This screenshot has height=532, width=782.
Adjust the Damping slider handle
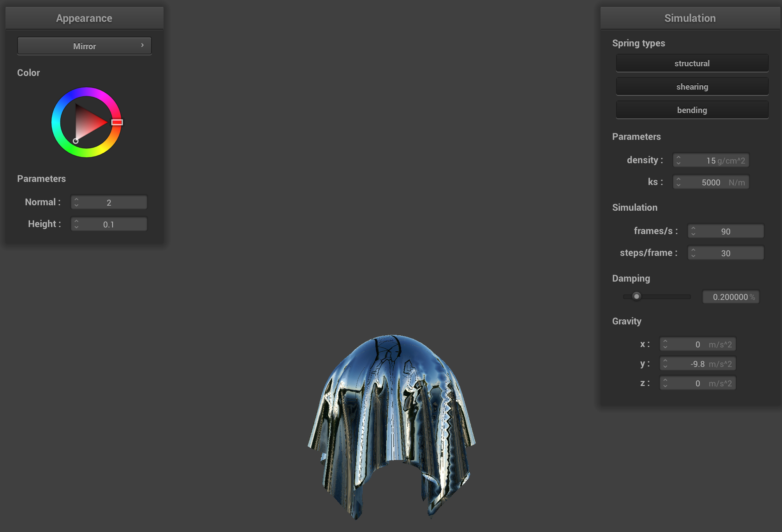coord(636,296)
